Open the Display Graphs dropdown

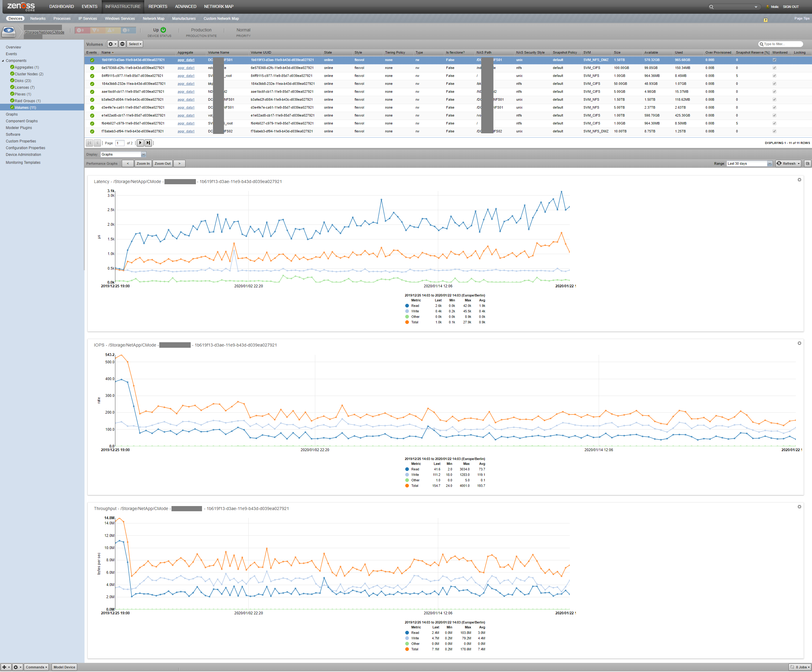tap(143, 155)
